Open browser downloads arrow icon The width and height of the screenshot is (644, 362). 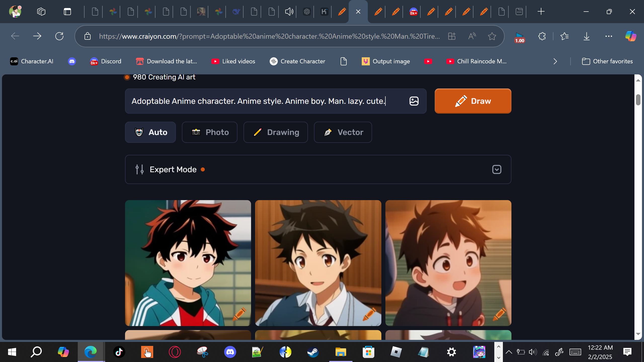click(586, 36)
